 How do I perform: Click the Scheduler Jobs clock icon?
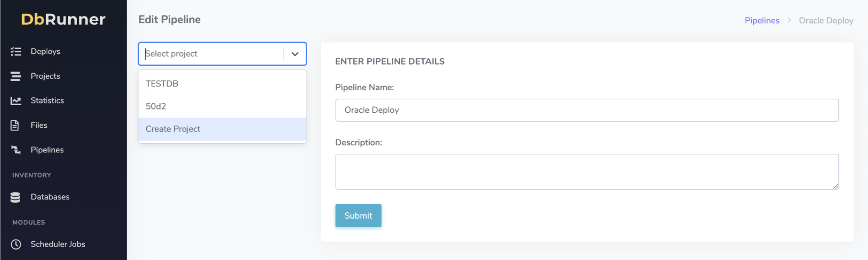(x=16, y=244)
